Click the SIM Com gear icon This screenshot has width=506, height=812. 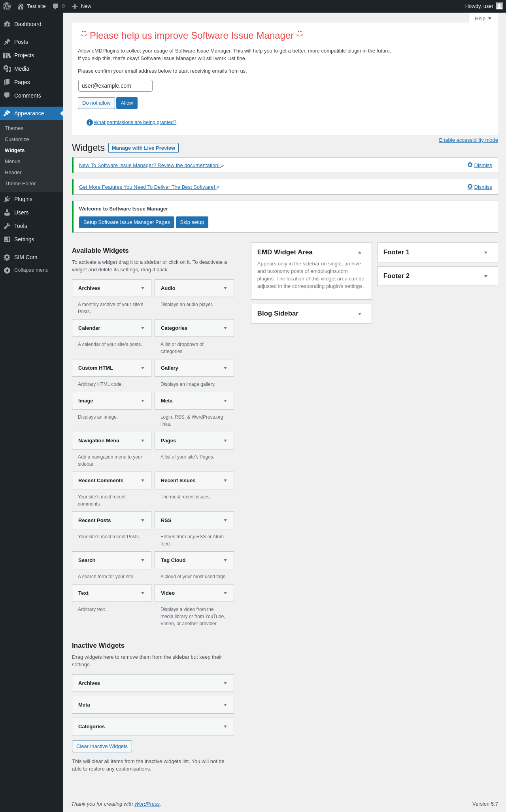(x=7, y=257)
